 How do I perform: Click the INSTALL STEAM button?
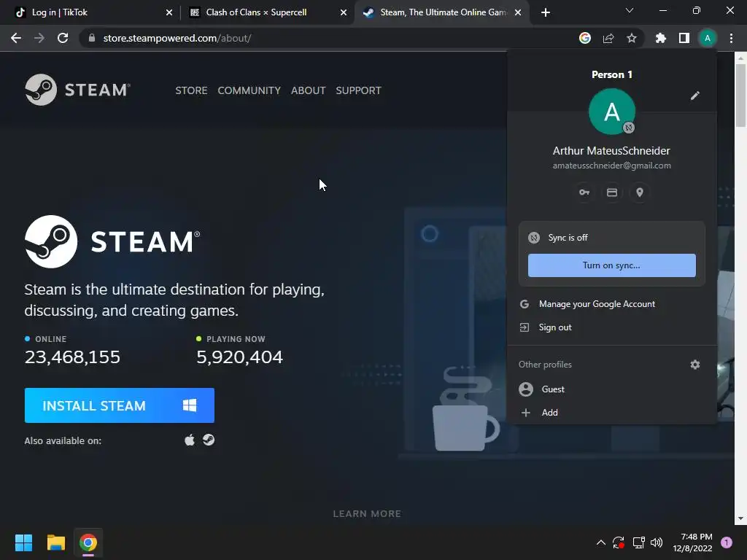click(120, 405)
